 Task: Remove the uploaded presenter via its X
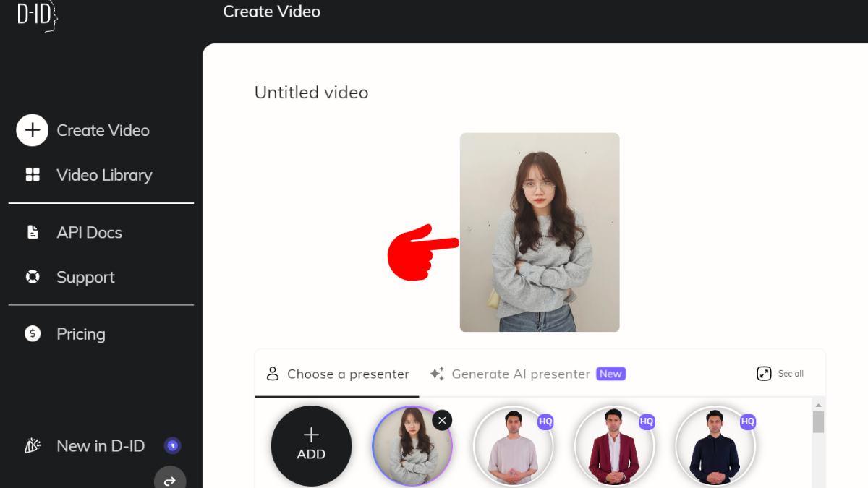point(441,420)
